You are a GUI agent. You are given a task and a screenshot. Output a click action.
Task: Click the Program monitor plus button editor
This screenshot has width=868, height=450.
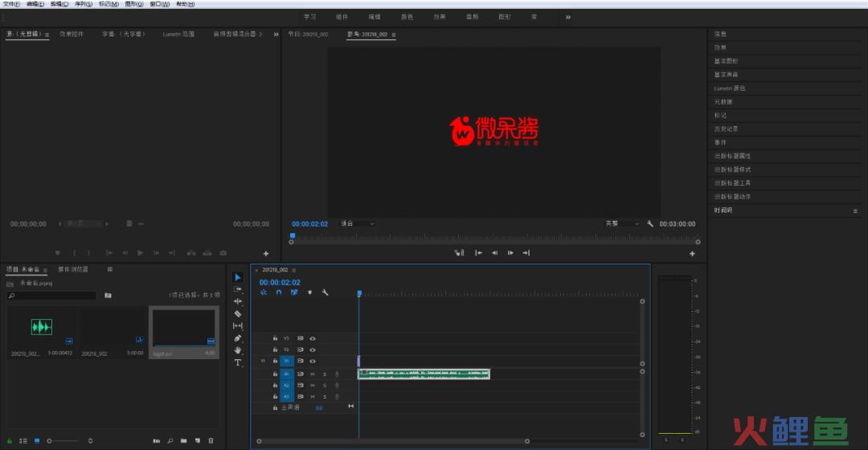click(692, 253)
